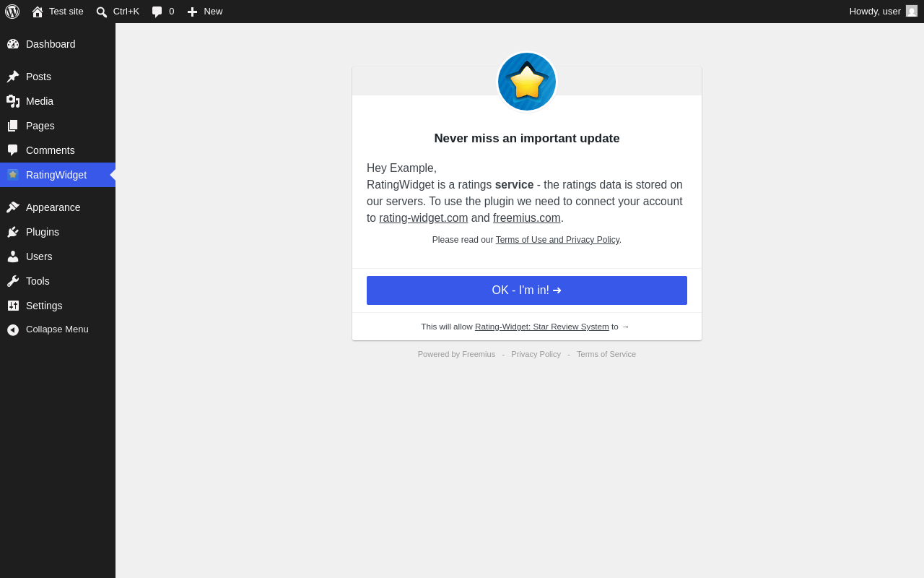Click the Media camera icon
This screenshot has width=924, height=578.
[13, 101]
